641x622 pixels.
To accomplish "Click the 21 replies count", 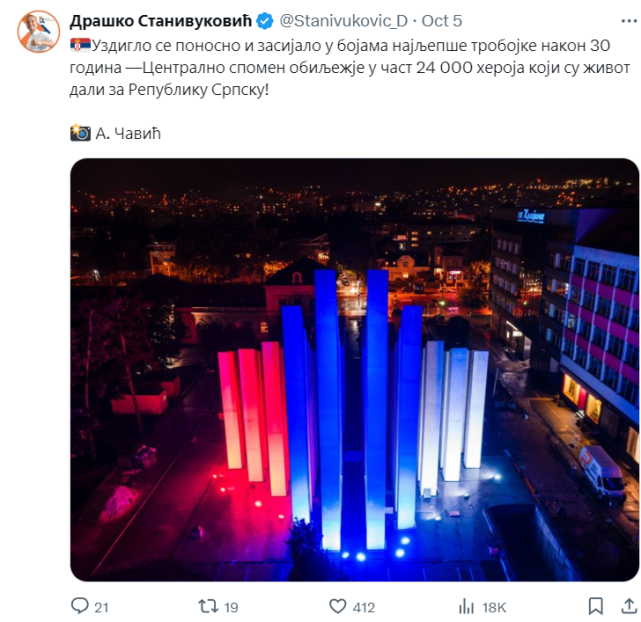I will coord(101,607).
